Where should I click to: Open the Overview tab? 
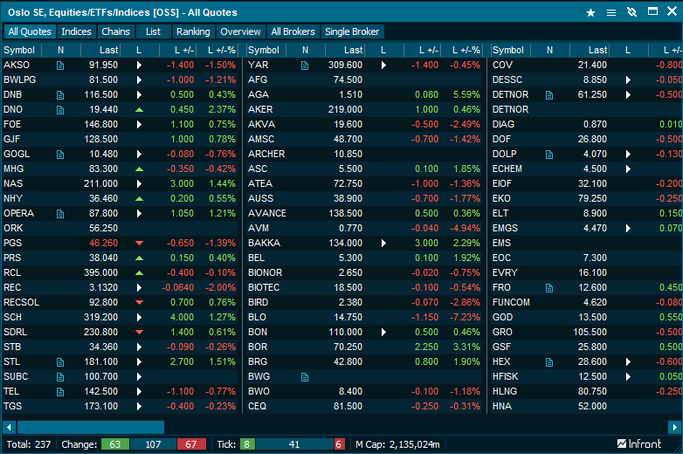point(240,32)
